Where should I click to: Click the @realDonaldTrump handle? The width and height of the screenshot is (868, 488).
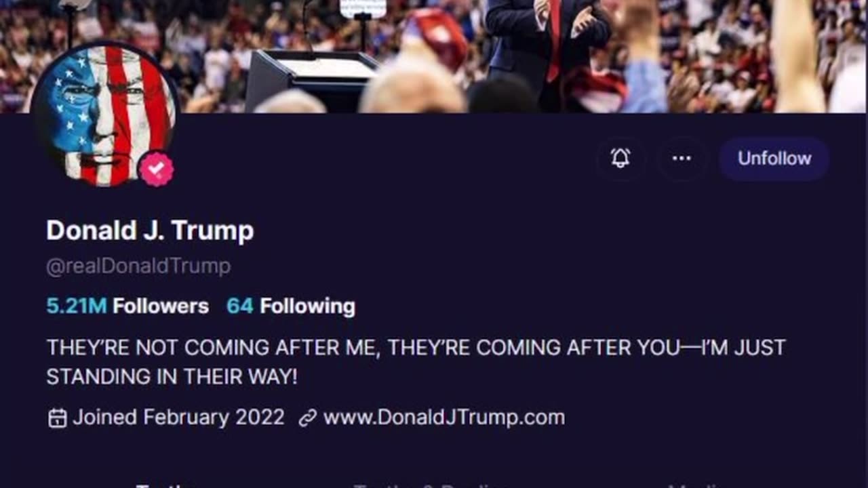[x=138, y=266]
